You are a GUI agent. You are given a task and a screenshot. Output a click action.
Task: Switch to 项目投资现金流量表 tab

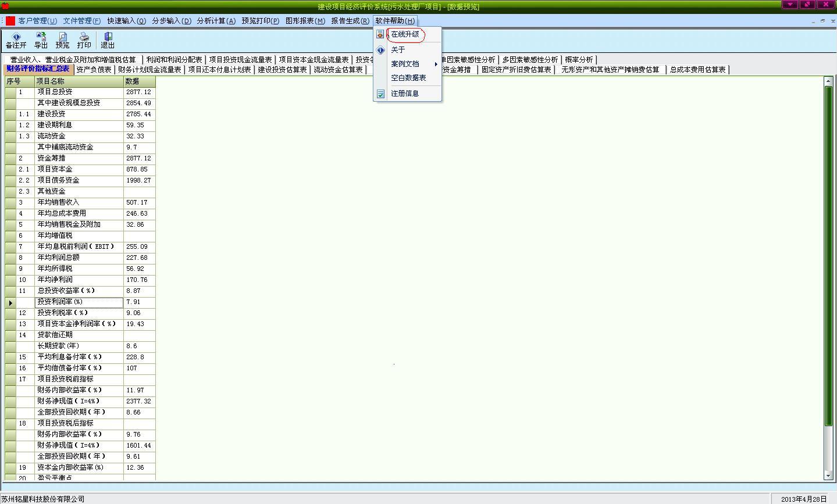[x=241, y=60]
